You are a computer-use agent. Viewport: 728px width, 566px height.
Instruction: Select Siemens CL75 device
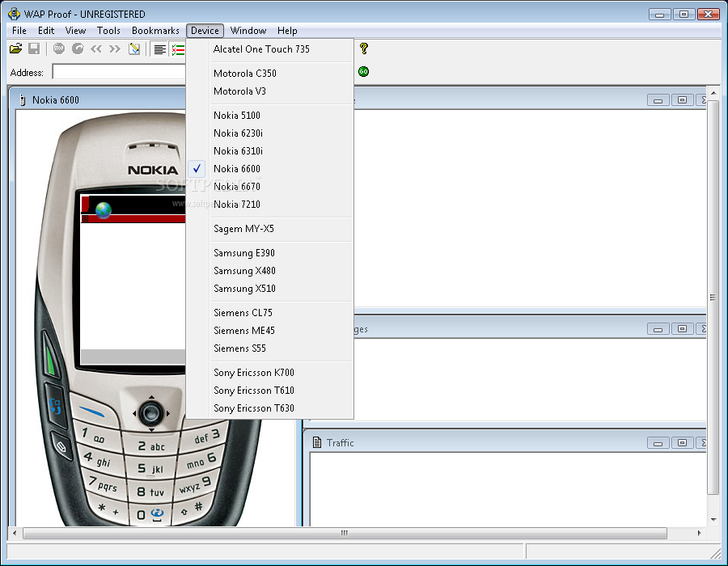tap(269, 313)
